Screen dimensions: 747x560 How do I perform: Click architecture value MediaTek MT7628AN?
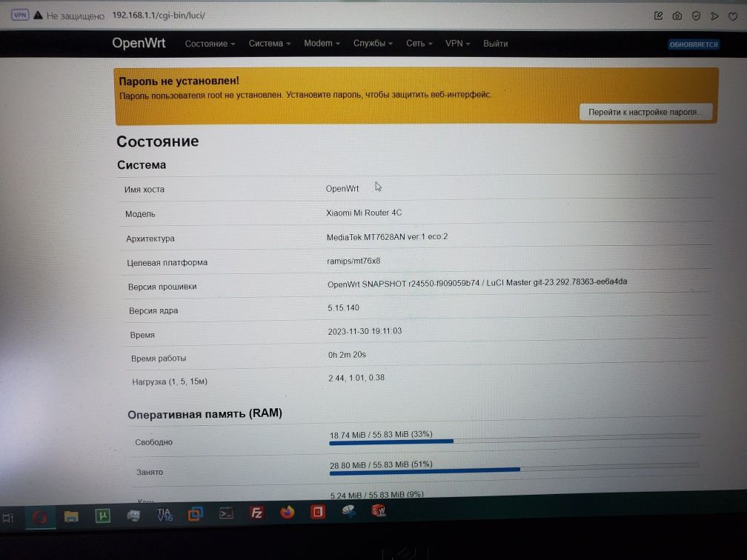tap(387, 237)
